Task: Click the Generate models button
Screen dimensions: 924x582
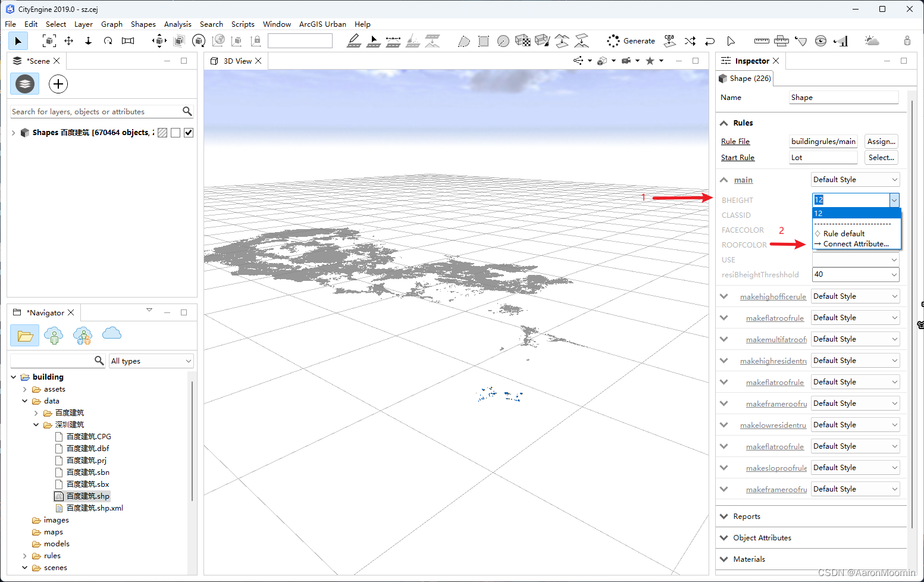Action: pyautogui.click(x=631, y=40)
